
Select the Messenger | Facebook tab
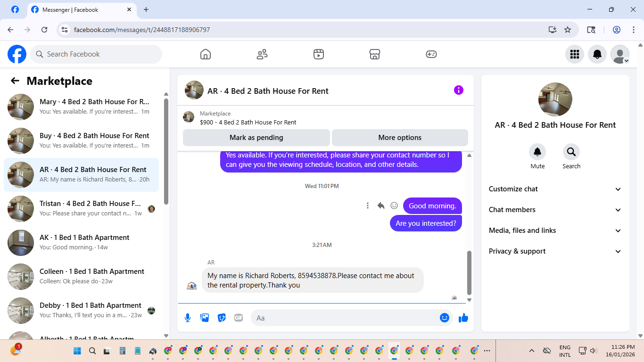coord(81,9)
